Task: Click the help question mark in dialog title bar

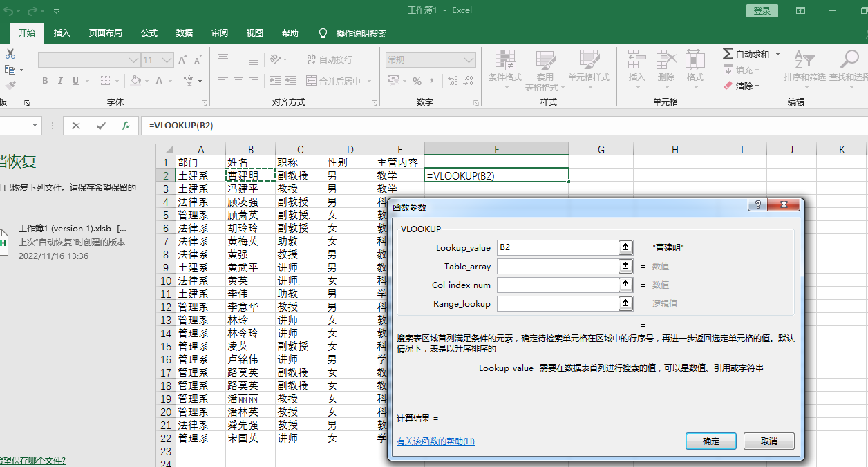Action: (x=758, y=205)
